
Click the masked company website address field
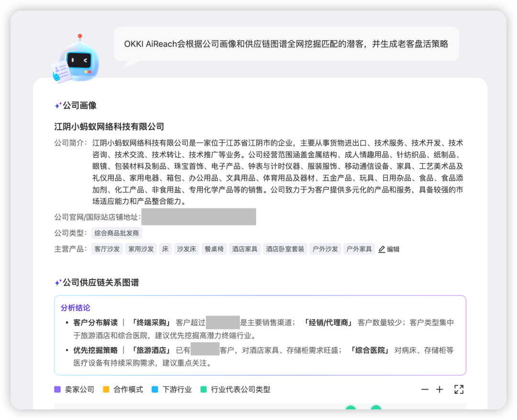[x=198, y=216]
